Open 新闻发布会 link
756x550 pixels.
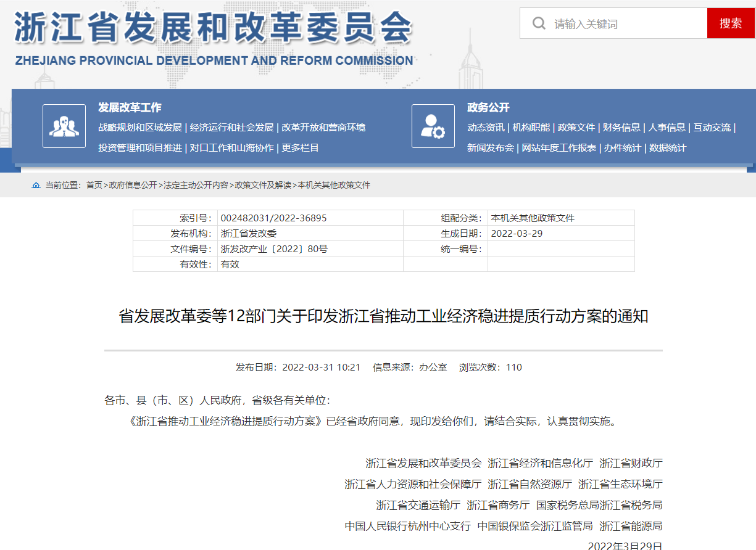pyautogui.click(x=491, y=148)
